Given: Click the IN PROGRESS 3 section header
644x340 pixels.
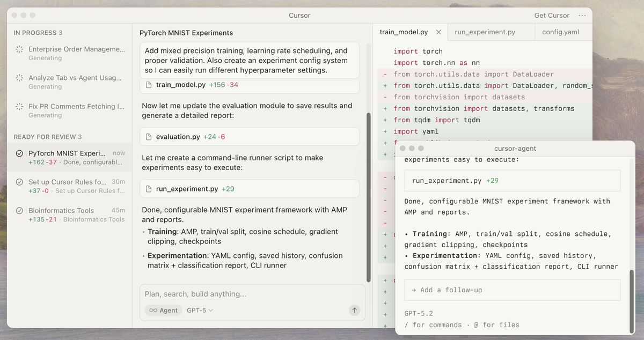Looking at the screenshot, I should [38, 33].
